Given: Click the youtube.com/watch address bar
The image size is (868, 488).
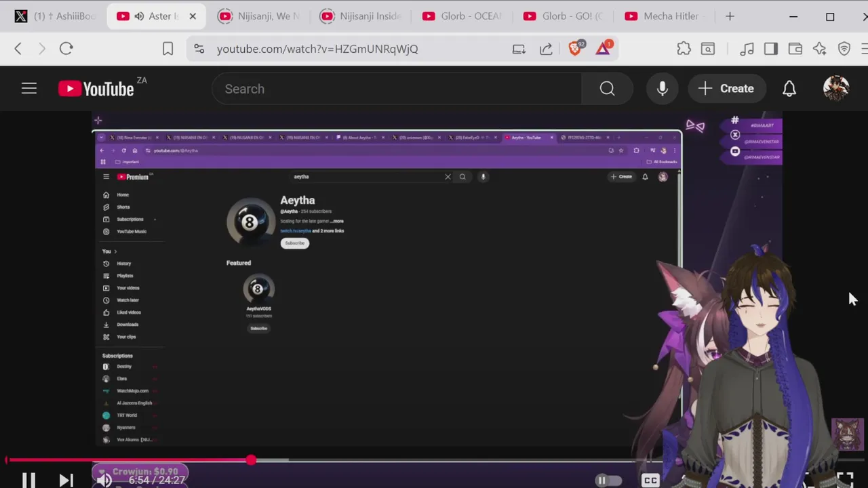Looking at the screenshot, I should coord(317,49).
